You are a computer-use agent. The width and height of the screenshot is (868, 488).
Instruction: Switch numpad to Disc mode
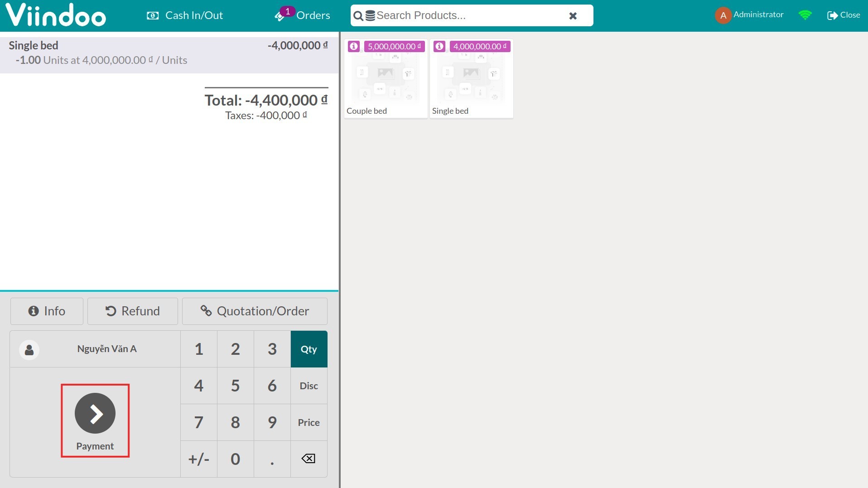[309, 386]
